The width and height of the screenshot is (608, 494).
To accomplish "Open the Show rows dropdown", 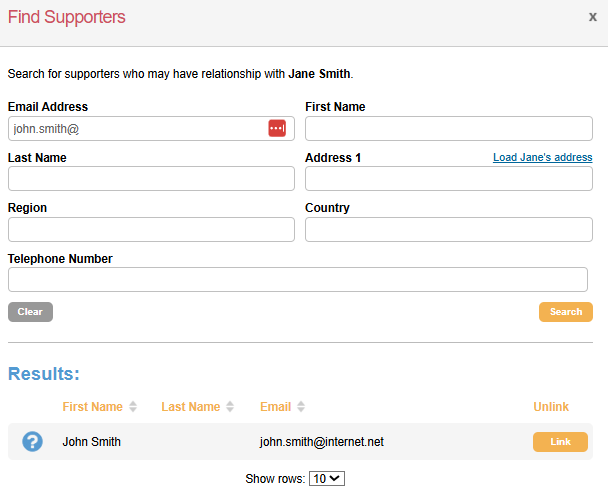I will coord(327,479).
